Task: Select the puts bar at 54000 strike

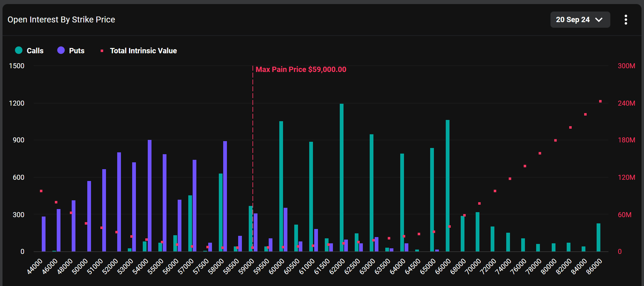Action: point(150,196)
